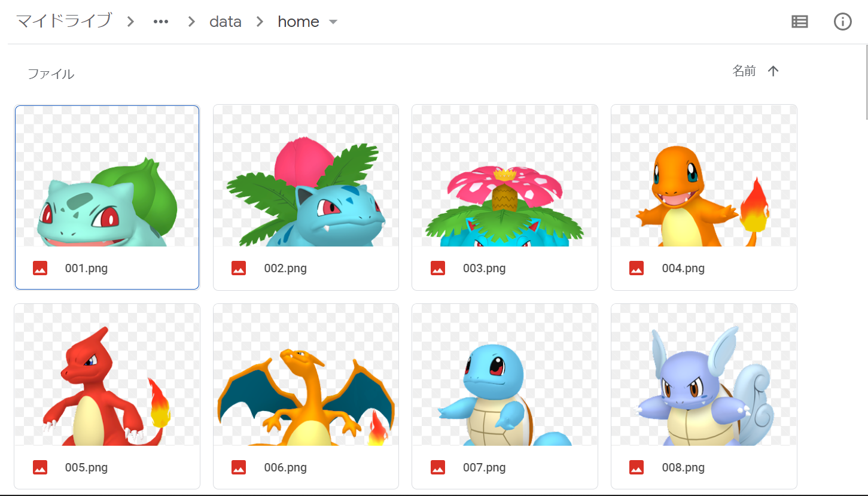Open the home folder dropdown menu

[x=333, y=22]
